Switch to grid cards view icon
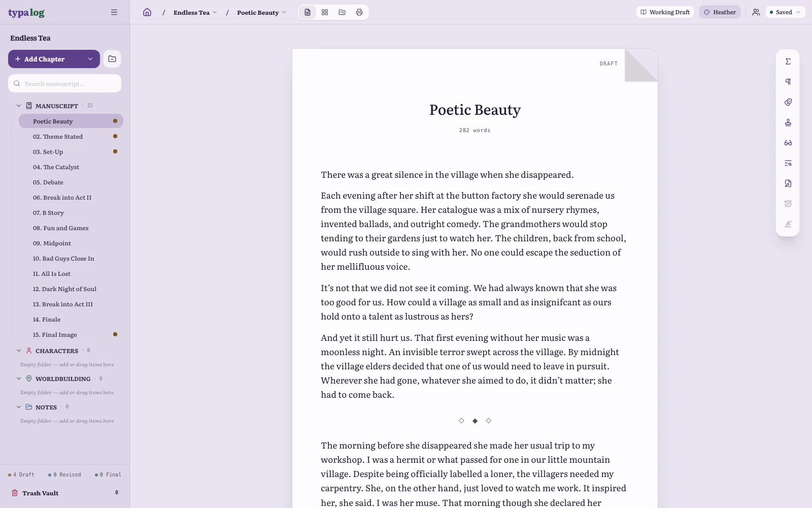The height and width of the screenshot is (508, 812). [x=325, y=12]
